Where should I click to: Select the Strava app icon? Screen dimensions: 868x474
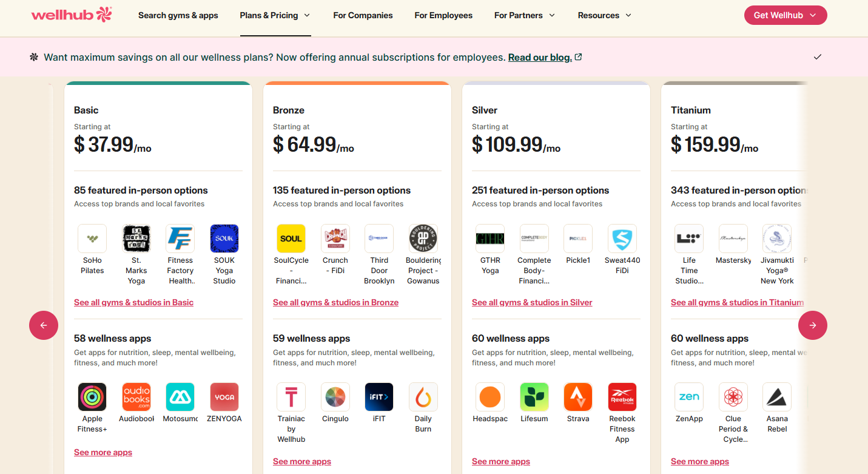pyautogui.click(x=578, y=397)
